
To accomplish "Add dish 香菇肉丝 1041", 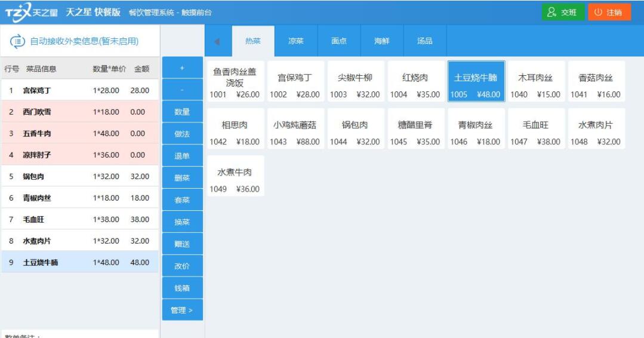I will [x=596, y=81].
